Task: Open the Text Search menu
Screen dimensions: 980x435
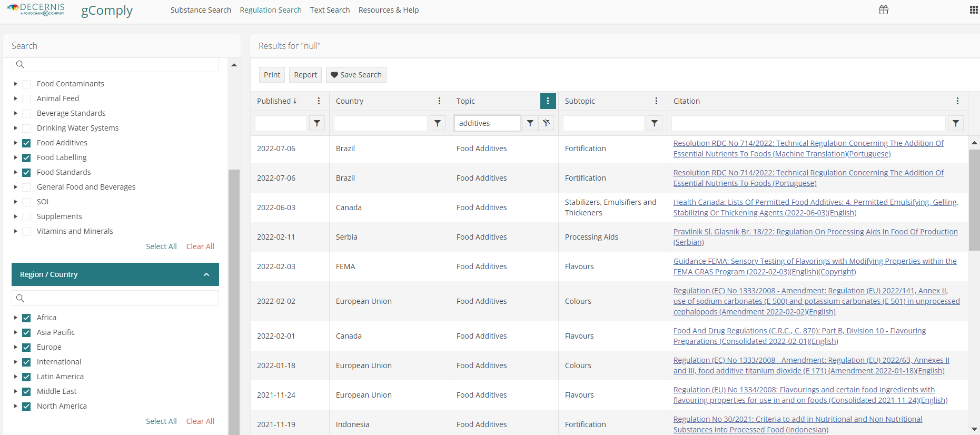Action: 330,10
